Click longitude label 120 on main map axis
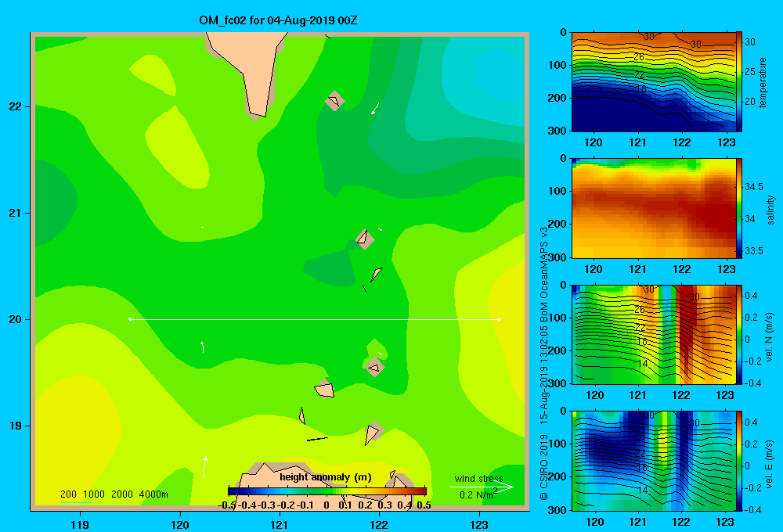 180,524
